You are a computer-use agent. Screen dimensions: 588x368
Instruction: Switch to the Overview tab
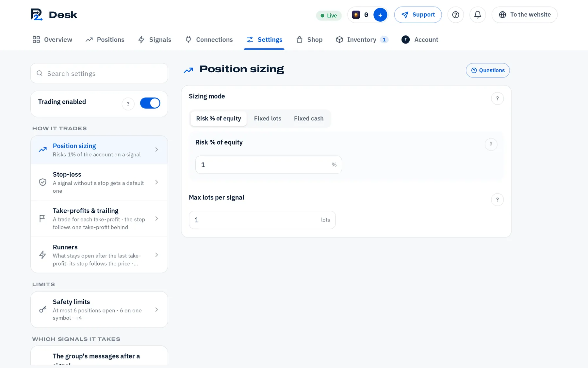pos(52,40)
